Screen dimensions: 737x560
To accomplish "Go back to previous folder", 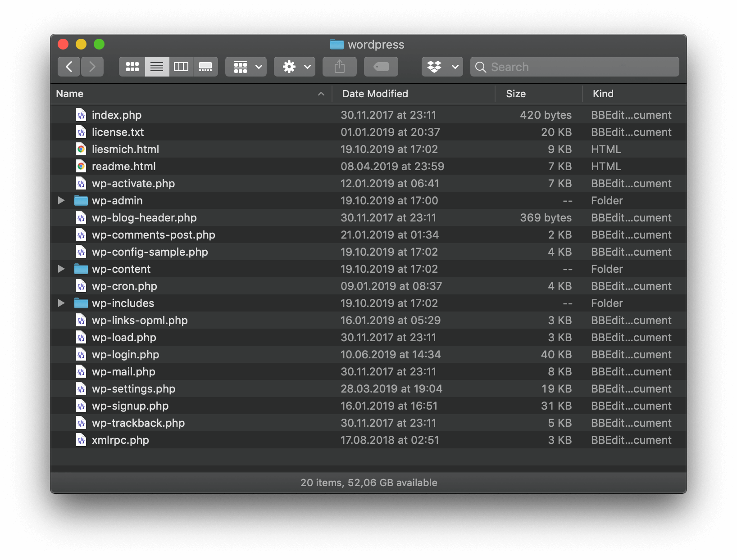I will point(69,67).
